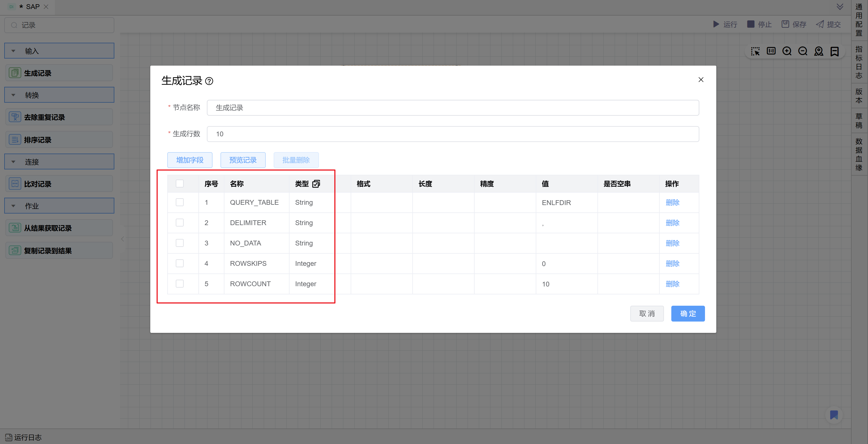
Task: Click 删除 link for DELIMITER row
Action: [x=672, y=223]
